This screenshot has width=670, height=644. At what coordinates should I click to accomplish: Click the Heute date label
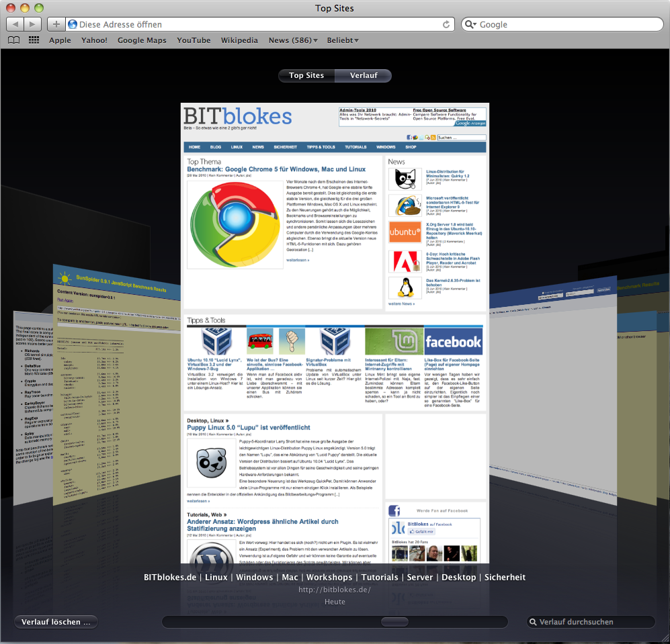point(335,602)
